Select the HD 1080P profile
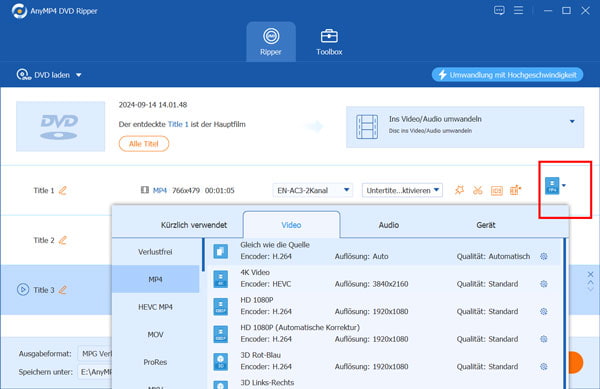Image resolution: width=600 pixels, height=389 pixels. (384, 306)
